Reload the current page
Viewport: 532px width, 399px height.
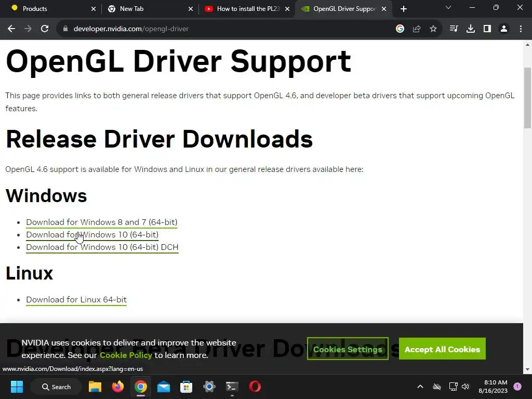(x=45, y=29)
